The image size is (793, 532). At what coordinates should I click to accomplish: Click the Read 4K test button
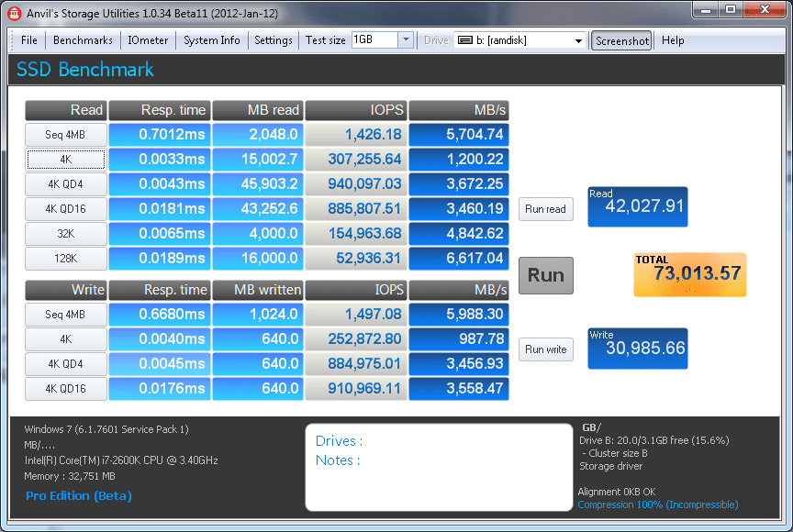tap(66, 160)
